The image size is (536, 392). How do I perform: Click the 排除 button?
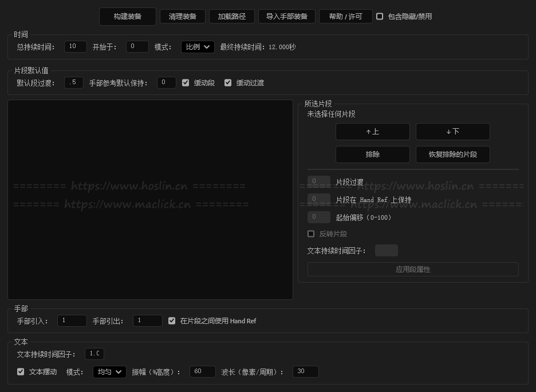pos(373,155)
